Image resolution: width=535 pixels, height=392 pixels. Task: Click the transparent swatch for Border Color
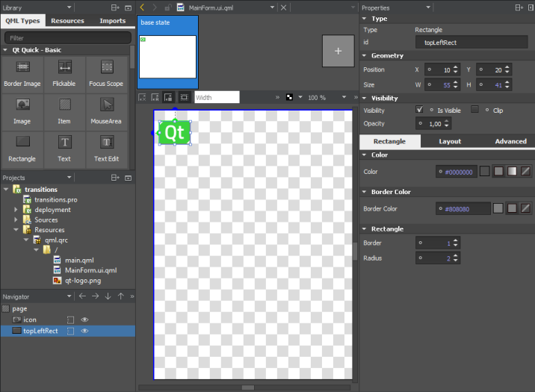tap(526, 208)
